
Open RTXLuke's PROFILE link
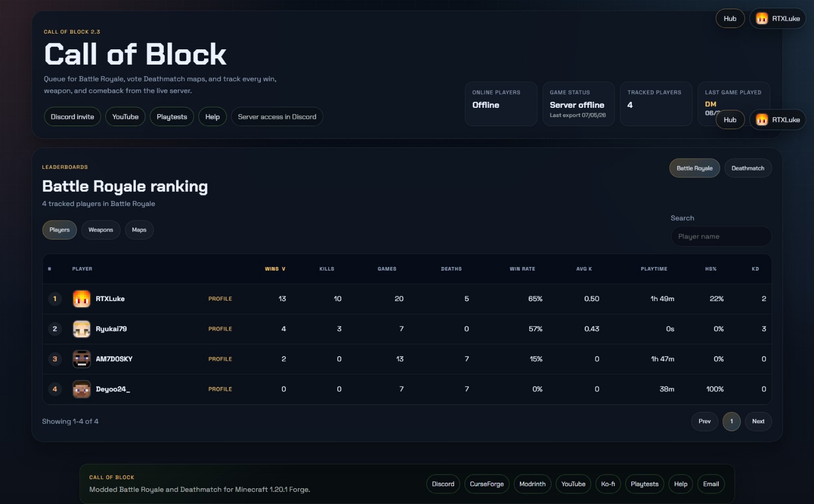point(220,299)
